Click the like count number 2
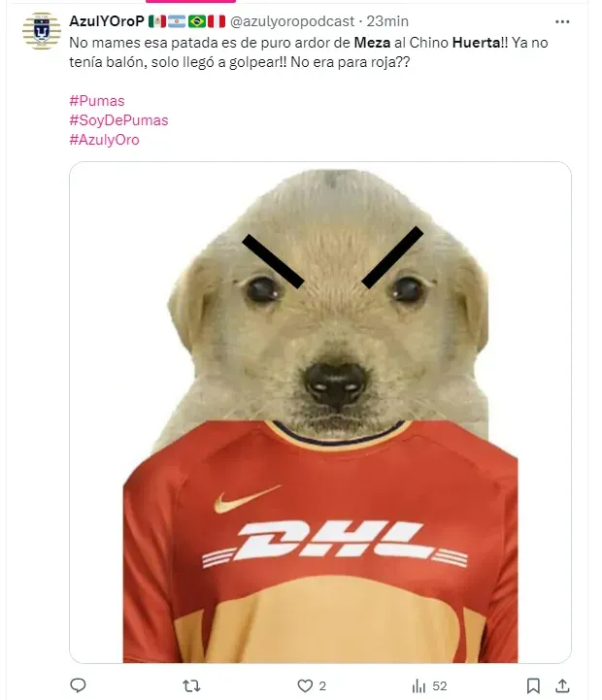Image resolution: width=602 pixels, height=700 pixels. coord(322,686)
